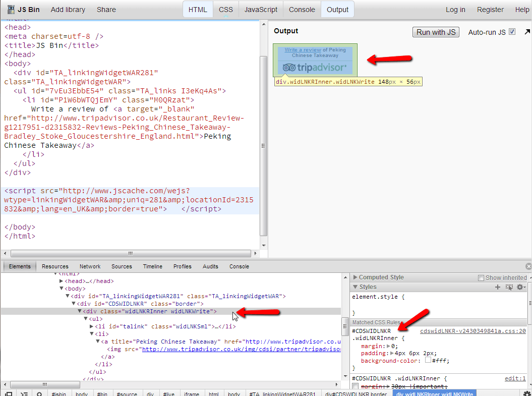This screenshot has width=532, height=396.
Task: Open the DevTools Timeline tab
Action: (x=153, y=266)
